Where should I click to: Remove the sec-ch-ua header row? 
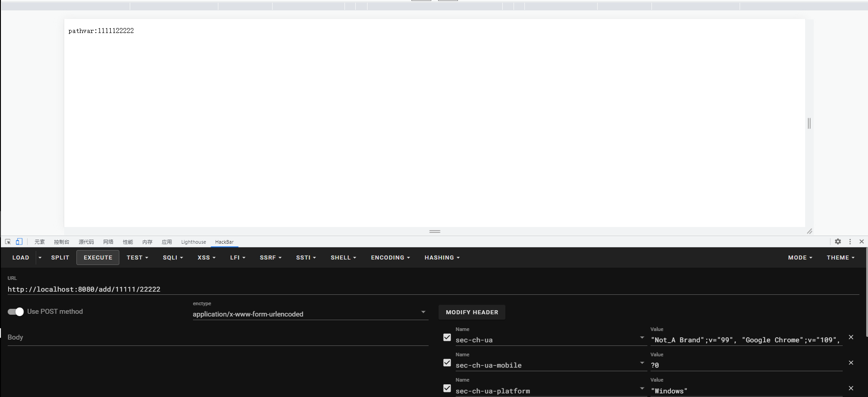(x=851, y=337)
